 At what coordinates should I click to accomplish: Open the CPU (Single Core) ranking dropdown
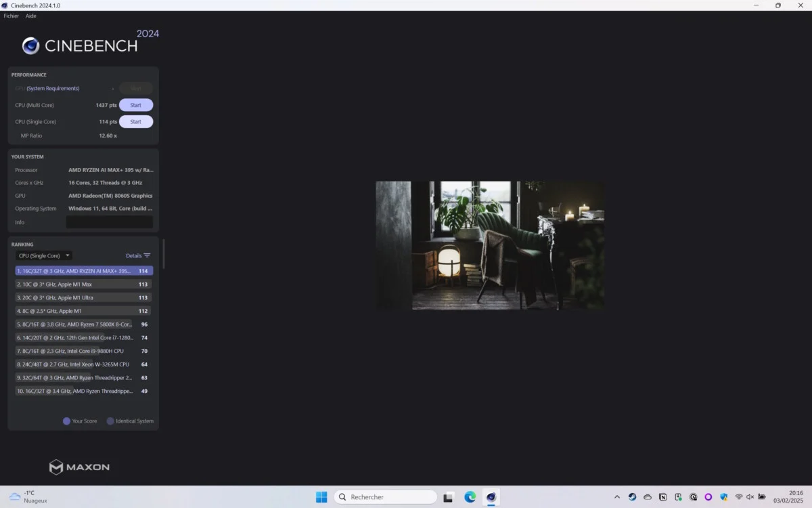pos(43,255)
